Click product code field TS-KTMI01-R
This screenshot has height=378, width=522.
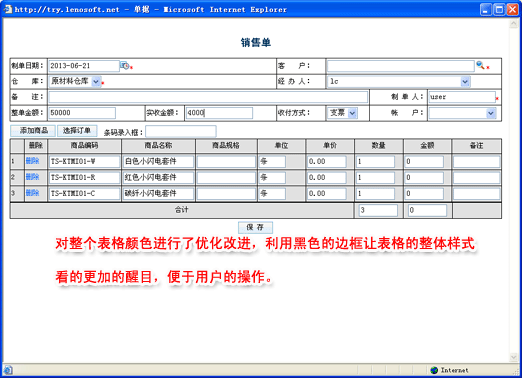pyautogui.click(x=84, y=178)
